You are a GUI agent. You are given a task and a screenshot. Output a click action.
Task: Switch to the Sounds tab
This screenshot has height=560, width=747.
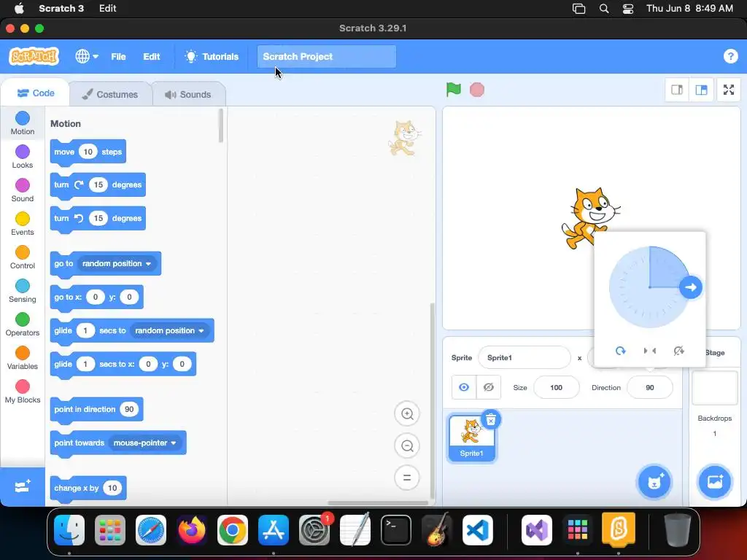click(188, 94)
